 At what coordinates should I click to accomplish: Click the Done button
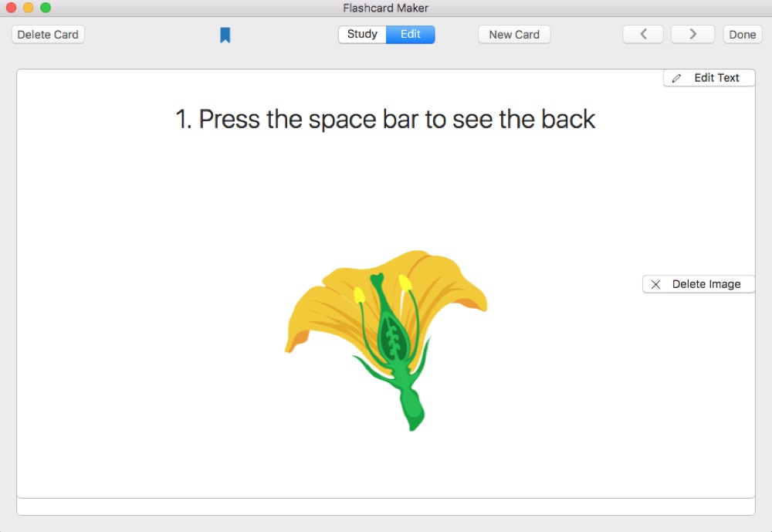tap(743, 35)
